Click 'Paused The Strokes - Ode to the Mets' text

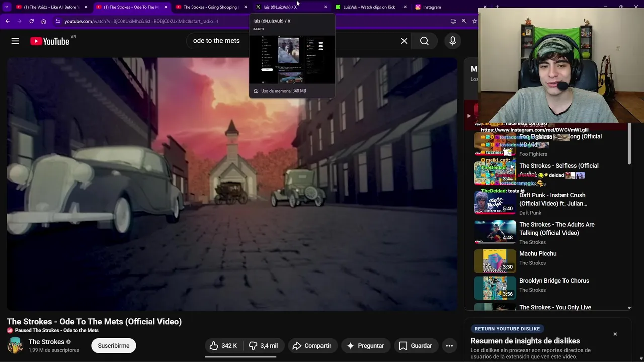tap(57, 330)
